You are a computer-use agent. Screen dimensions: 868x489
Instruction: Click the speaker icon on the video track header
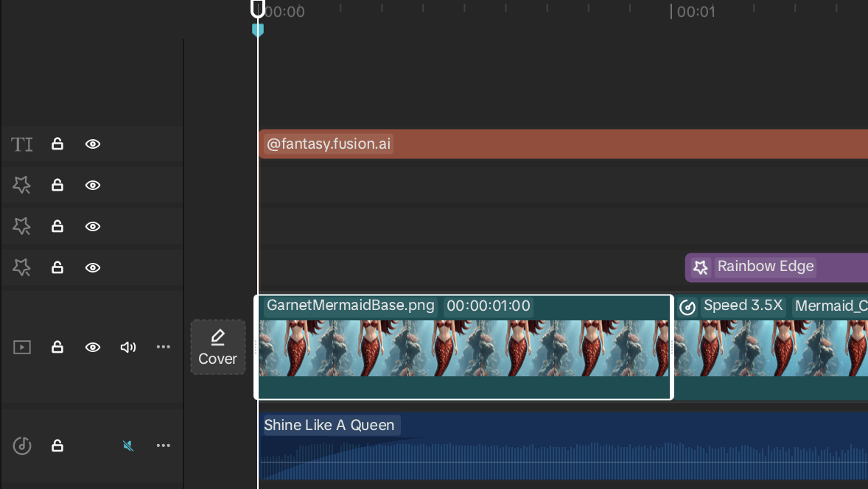tap(127, 347)
